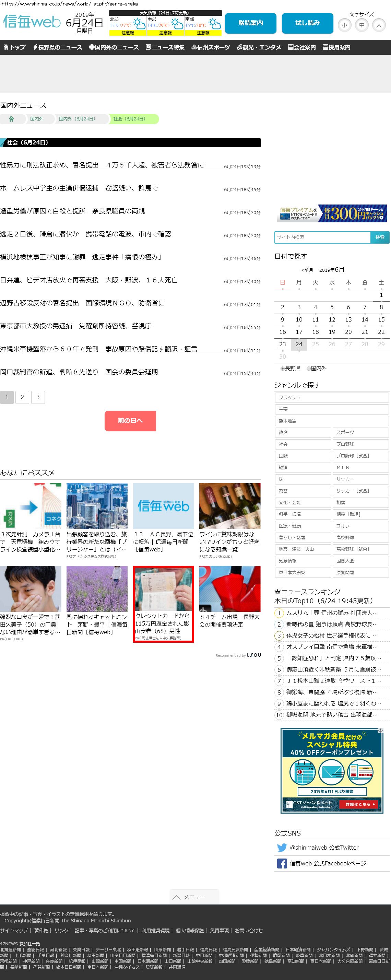This screenshot has width=391, height=980.
Task: Select the 長野県 radio button
Action: 282,369
